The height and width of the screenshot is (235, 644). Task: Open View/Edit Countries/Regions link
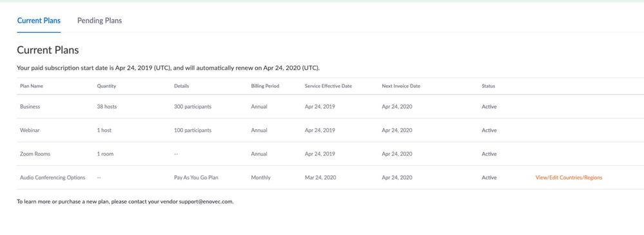click(569, 178)
